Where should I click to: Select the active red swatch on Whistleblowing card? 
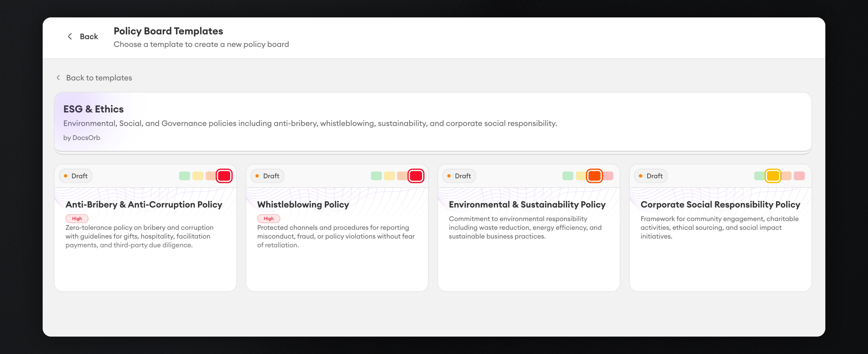click(416, 176)
